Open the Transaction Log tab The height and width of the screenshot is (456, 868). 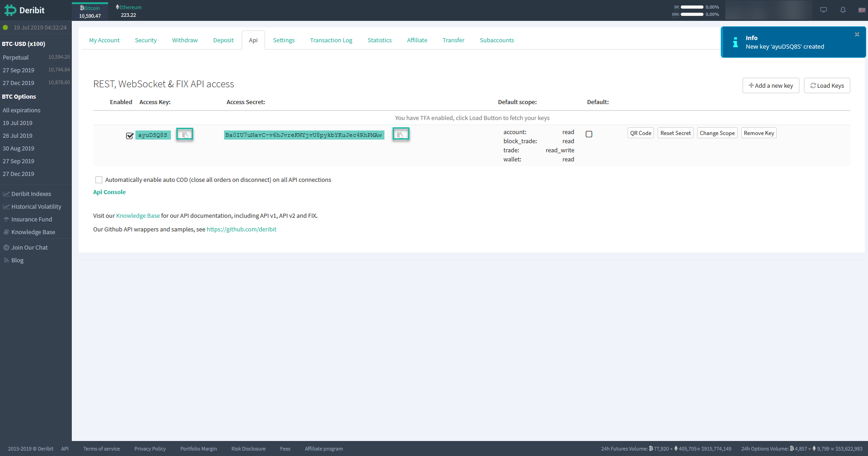331,40
